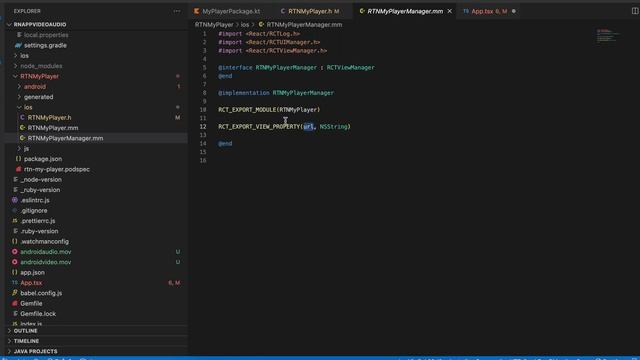Click split editor icon at top right
This screenshot has width=640, height=360.
(x=635, y=11)
